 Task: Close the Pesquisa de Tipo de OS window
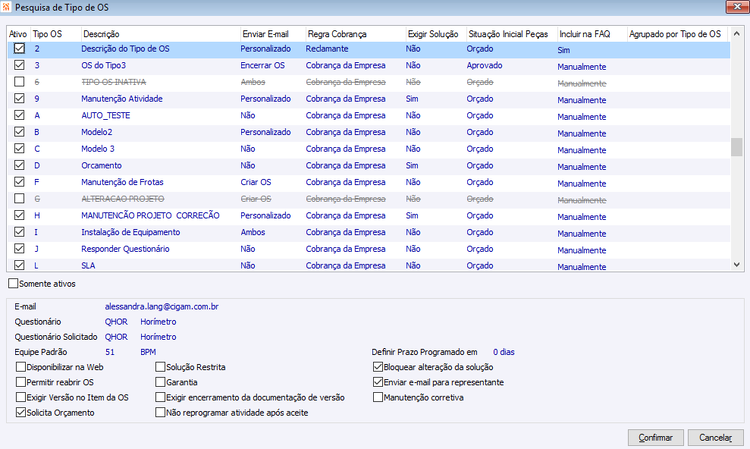[x=737, y=7]
